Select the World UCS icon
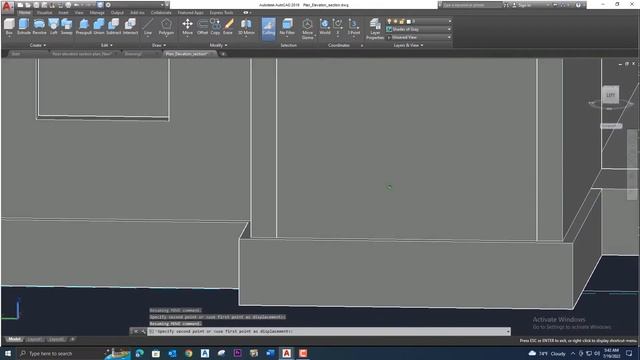640x360 pixels. pyautogui.click(x=325, y=27)
